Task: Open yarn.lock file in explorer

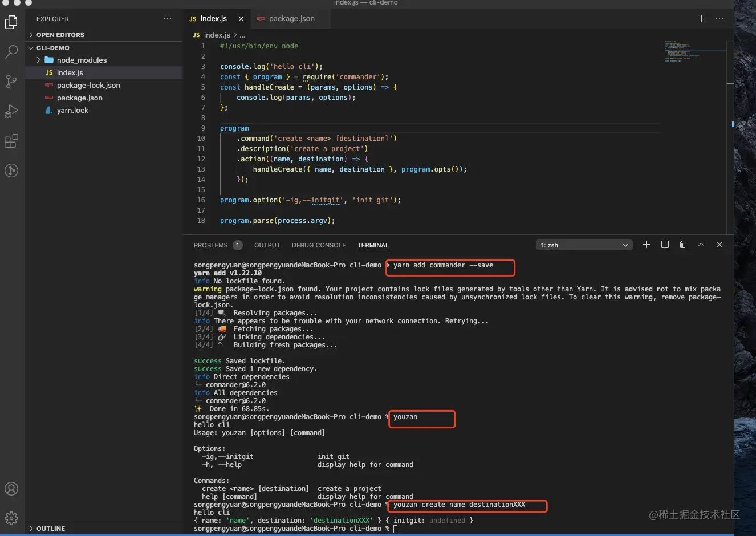Action: [x=72, y=110]
